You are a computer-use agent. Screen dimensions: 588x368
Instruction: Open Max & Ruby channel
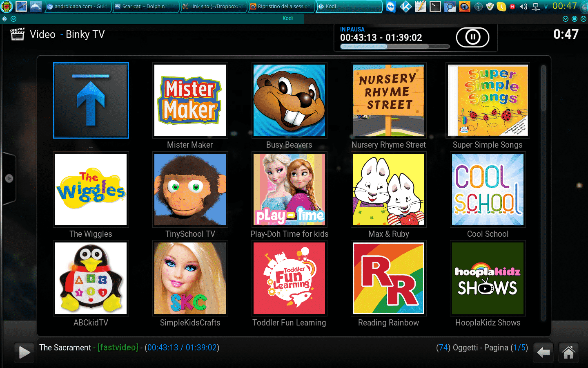pos(388,189)
